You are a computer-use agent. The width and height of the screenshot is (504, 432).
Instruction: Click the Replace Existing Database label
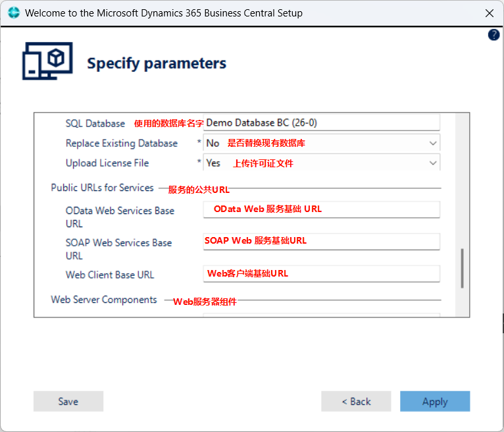(122, 143)
